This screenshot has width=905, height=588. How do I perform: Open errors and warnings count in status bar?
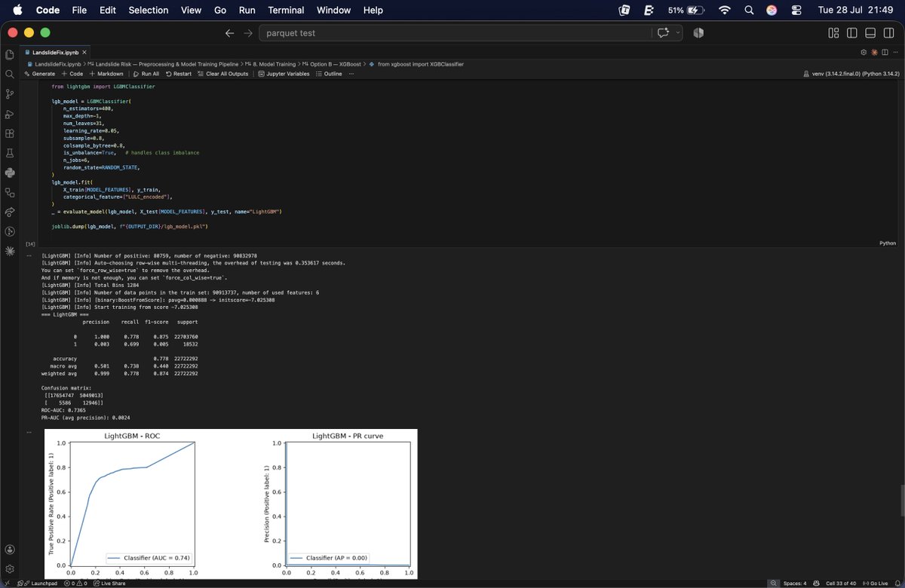point(75,583)
